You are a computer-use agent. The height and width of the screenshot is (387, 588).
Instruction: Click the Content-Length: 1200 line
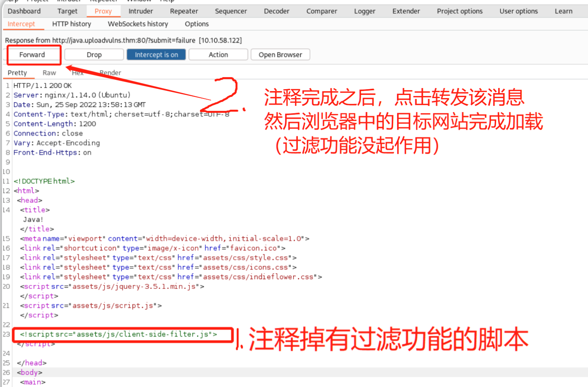pyautogui.click(x=55, y=123)
